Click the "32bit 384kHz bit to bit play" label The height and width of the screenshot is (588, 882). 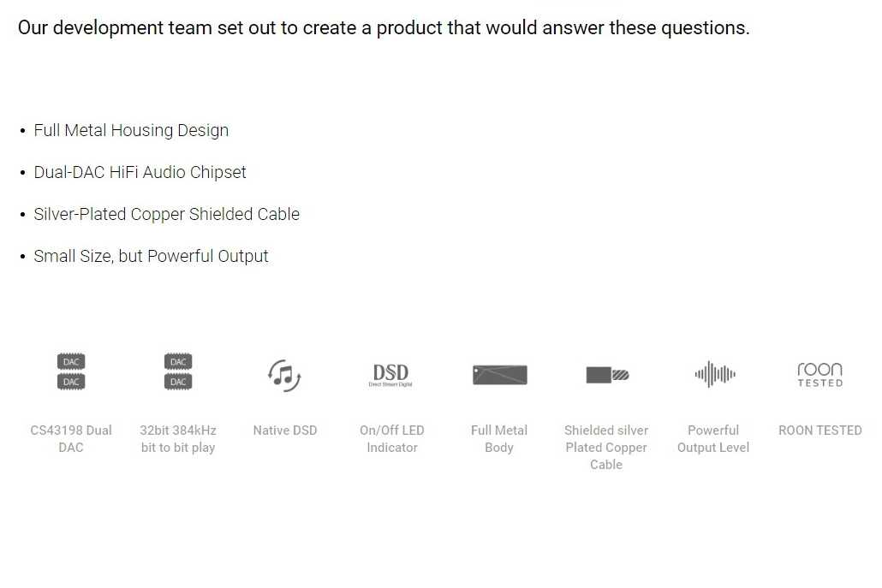tap(178, 438)
